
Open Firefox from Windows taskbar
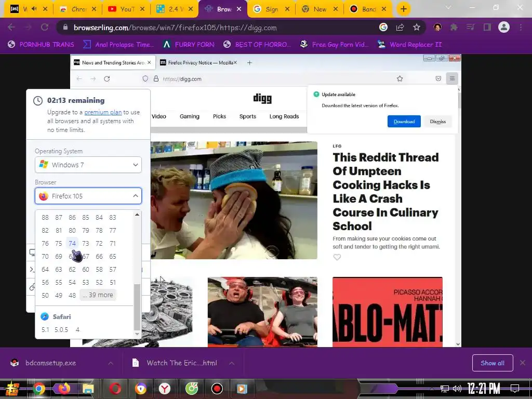click(64, 389)
